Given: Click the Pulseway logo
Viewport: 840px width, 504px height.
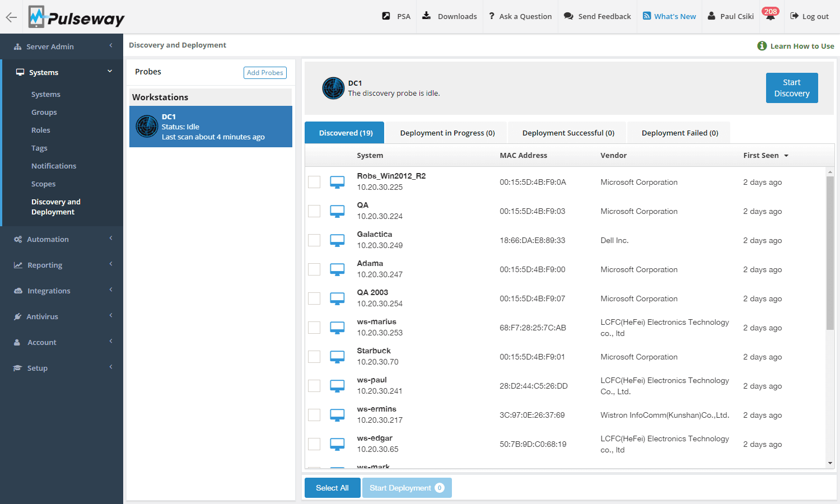Looking at the screenshot, I should [x=76, y=17].
